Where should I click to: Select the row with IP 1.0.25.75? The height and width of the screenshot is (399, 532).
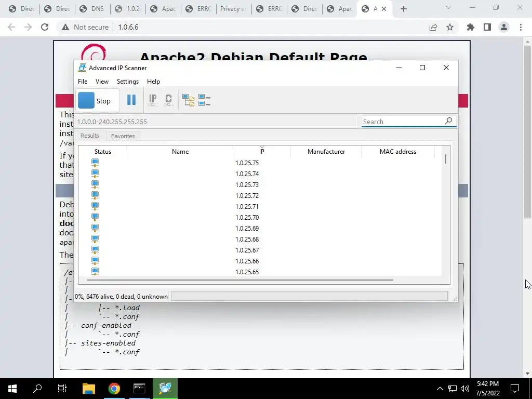click(x=260, y=163)
